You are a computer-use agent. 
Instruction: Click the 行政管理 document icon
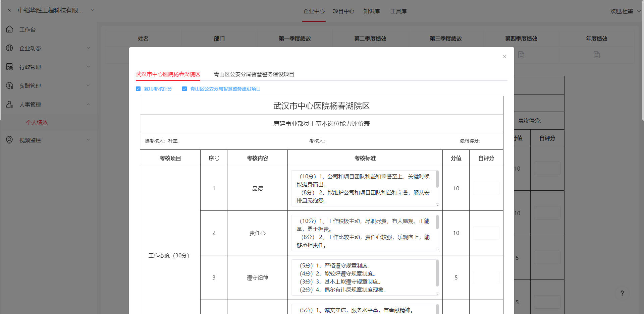(9, 67)
